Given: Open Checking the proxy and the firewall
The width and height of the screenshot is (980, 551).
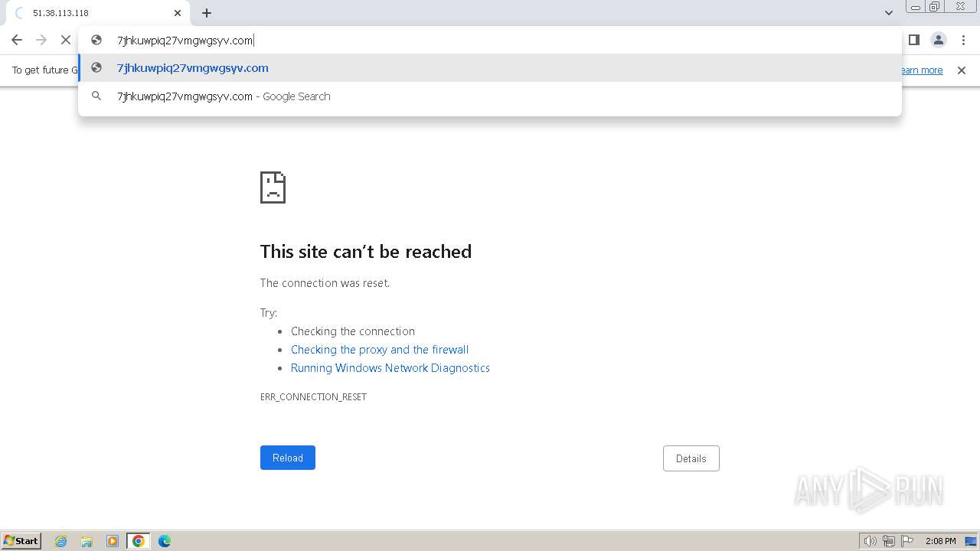Looking at the screenshot, I should pyautogui.click(x=380, y=350).
